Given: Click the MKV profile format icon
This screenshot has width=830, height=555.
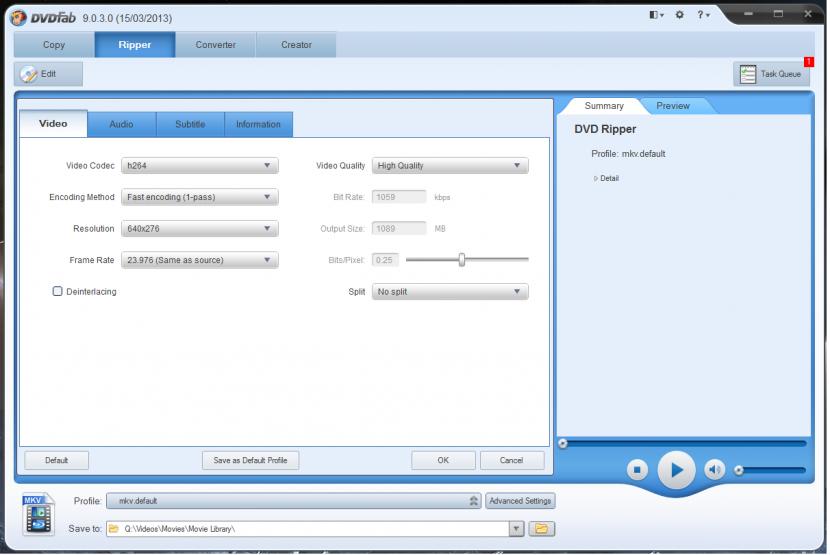Looking at the screenshot, I should [35, 511].
